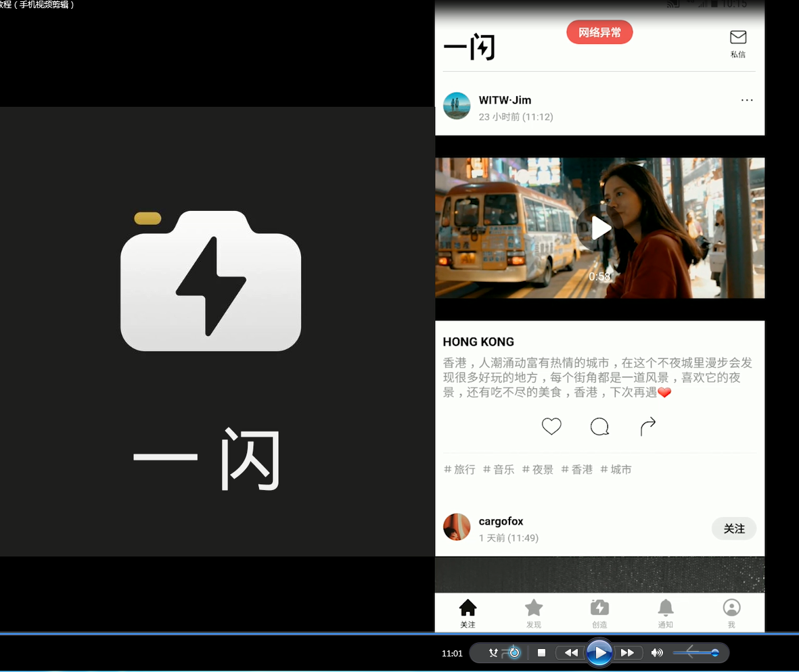Switch to the 发现 discover tab
799x672 pixels.
coord(534,613)
